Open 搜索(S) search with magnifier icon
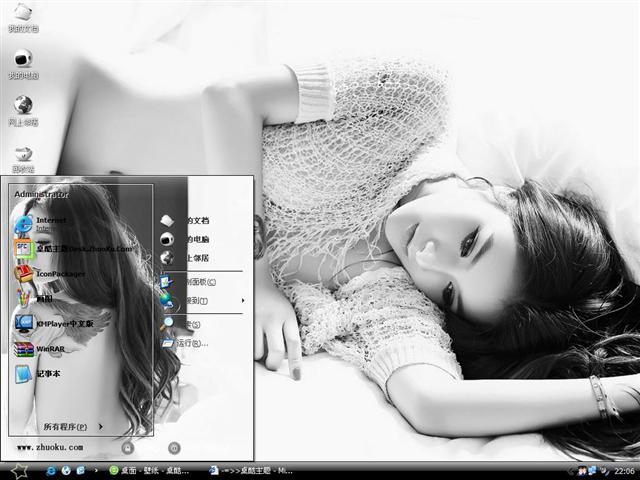 click(x=180, y=324)
